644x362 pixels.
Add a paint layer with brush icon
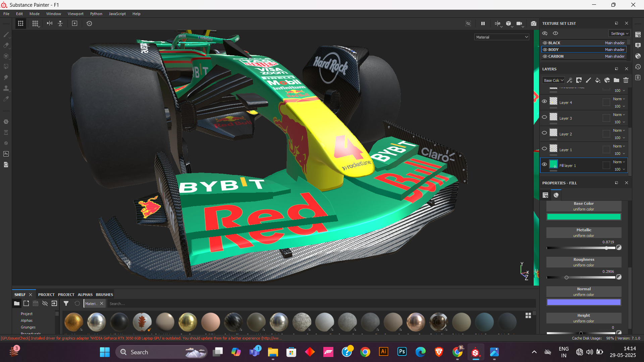(588, 80)
